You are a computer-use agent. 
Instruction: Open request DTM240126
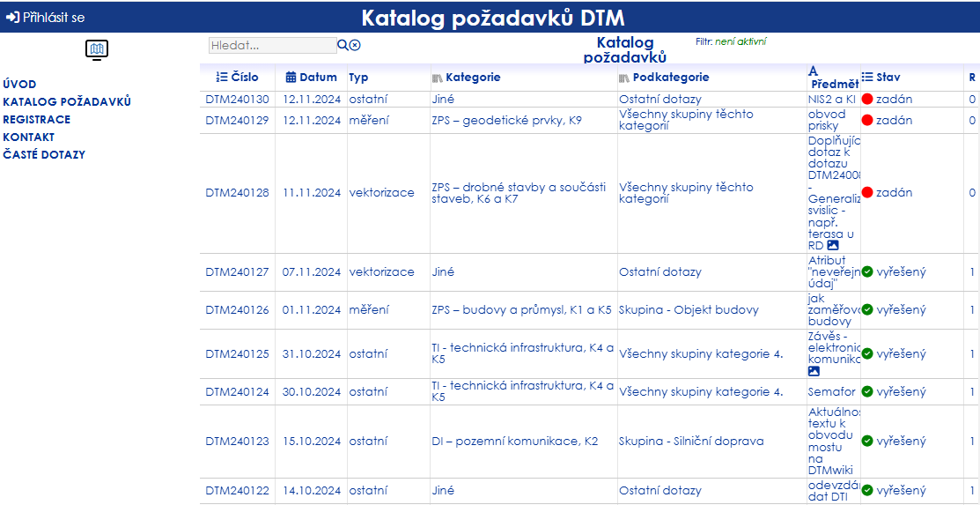tap(238, 309)
